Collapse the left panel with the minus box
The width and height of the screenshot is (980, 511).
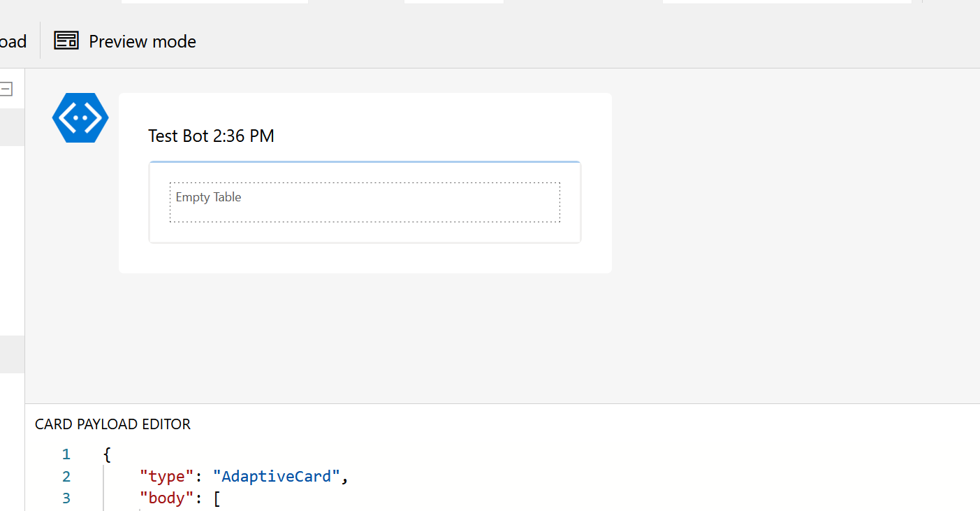[7, 89]
